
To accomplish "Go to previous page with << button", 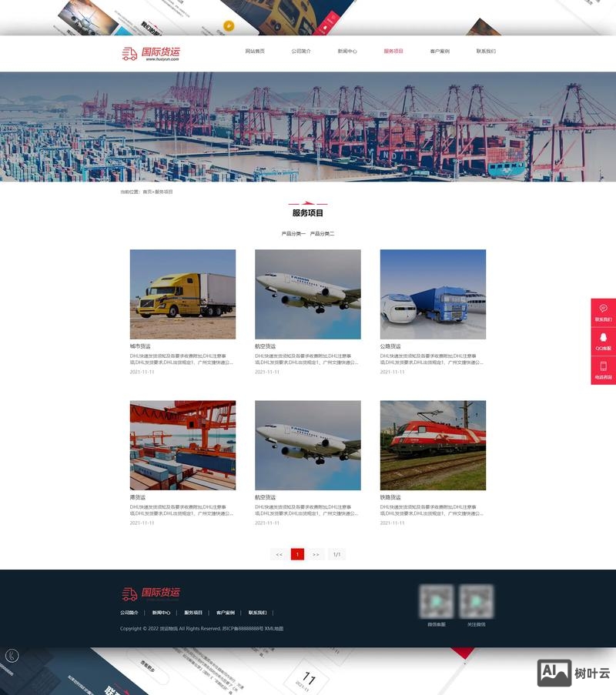I will click(279, 554).
